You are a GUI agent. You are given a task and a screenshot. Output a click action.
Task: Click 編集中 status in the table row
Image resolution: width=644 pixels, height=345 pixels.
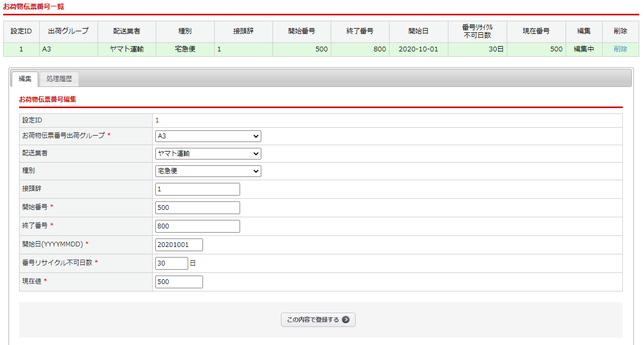(x=584, y=49)
